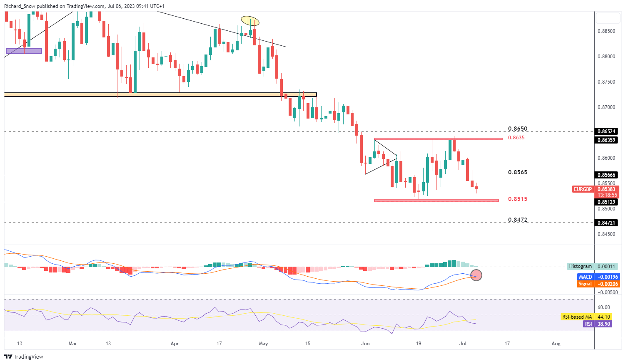
Task: Select the red support zone at 0.8515
Action: click(436, 200)
